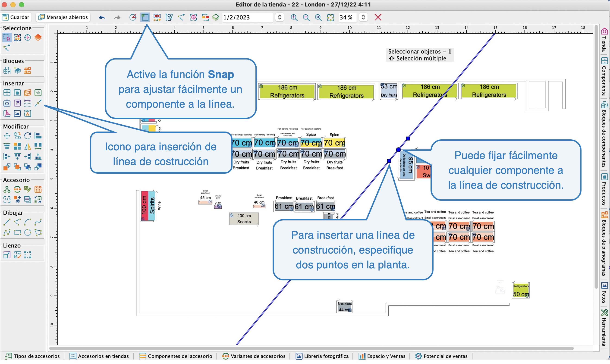Click the orange planogram blocks icon
610x364 pixels.
coord(28,71)
